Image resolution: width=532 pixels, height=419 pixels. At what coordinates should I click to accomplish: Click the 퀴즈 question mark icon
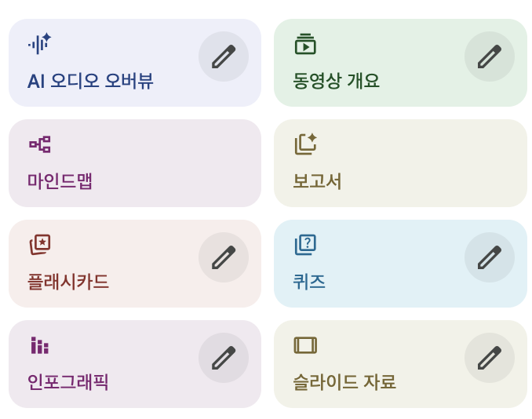click(305, 245)
